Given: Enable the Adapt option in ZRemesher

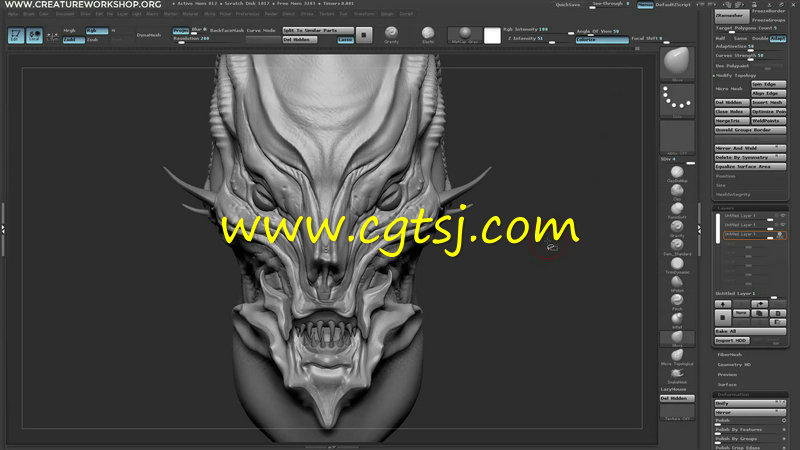Looking at the screenshot, I should [778, 38].
